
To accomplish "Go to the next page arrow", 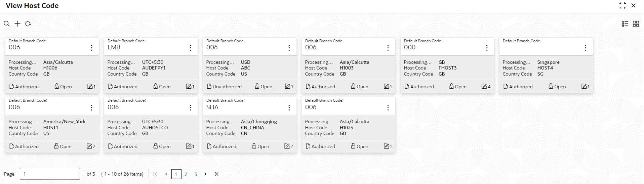I will [206, 174].
